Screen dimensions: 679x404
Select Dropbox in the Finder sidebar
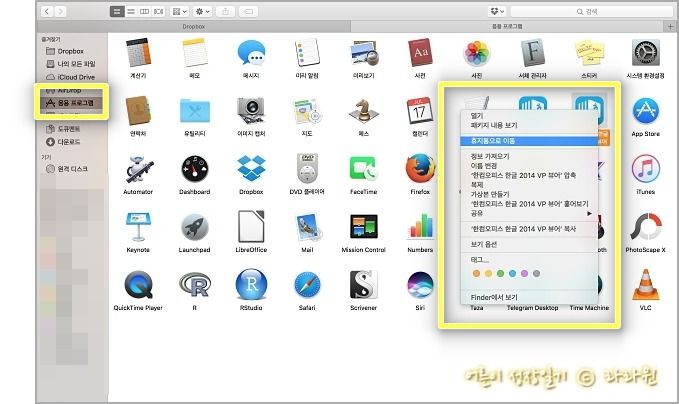click(71, 51)
